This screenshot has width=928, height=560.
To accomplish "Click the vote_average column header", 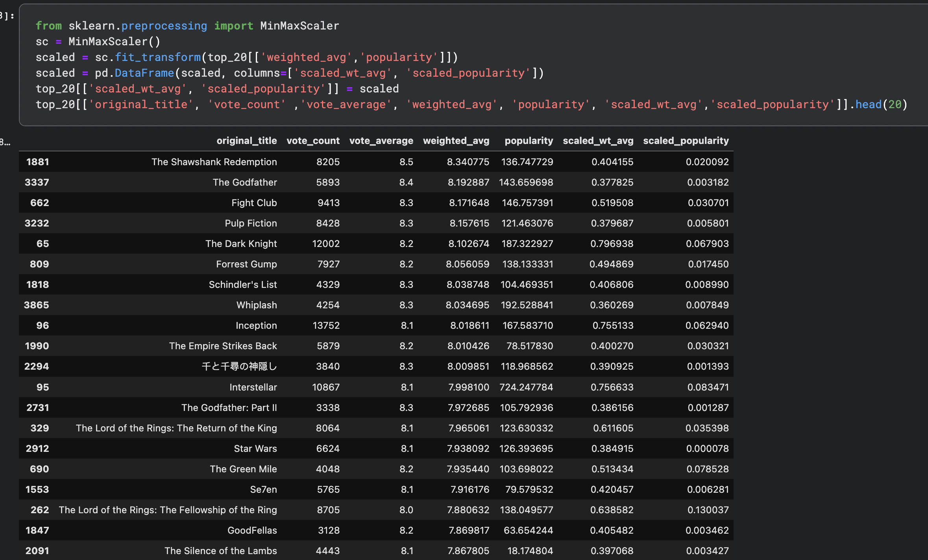I will tap(381, 141).
